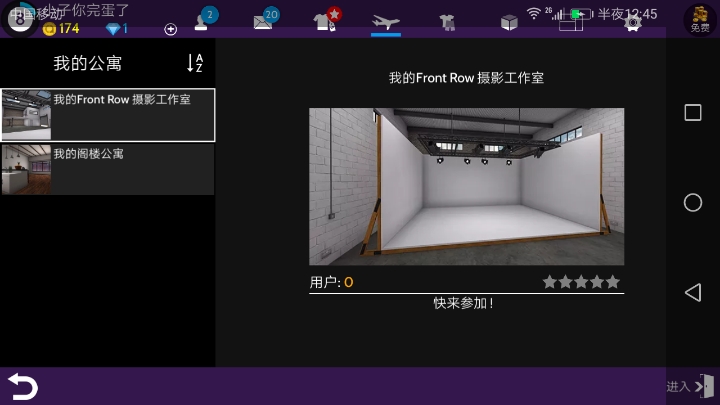The height and width of the screenshot is (405, 720).
Task: Tap the free gift icon
Action: pos(700,19)
